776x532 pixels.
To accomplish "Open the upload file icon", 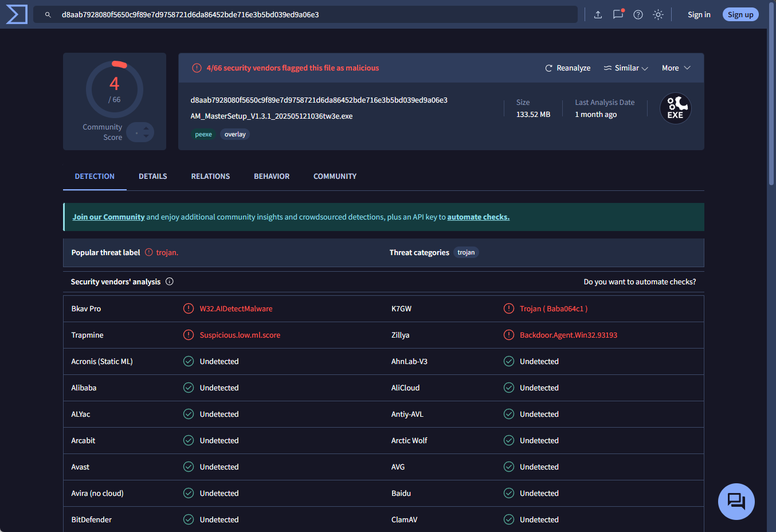I will coord(598,15).
